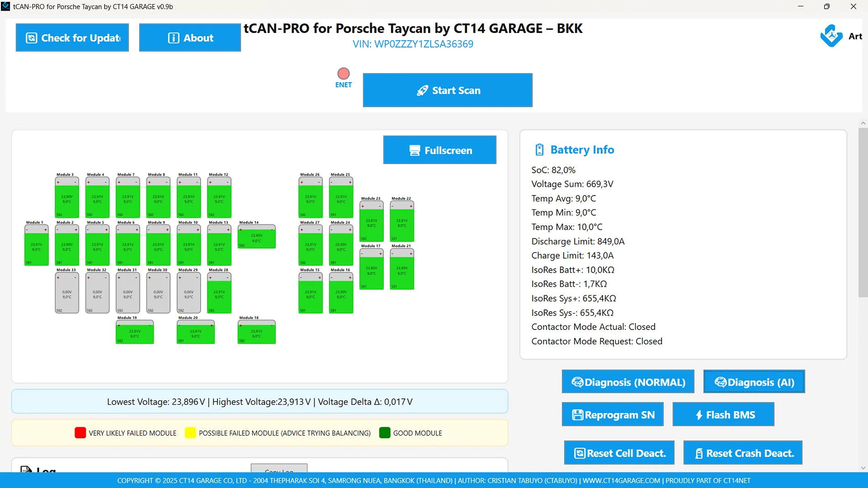868x488 pixels.
Task: Select the Module 12 battery cell
Action: (219, 197)
